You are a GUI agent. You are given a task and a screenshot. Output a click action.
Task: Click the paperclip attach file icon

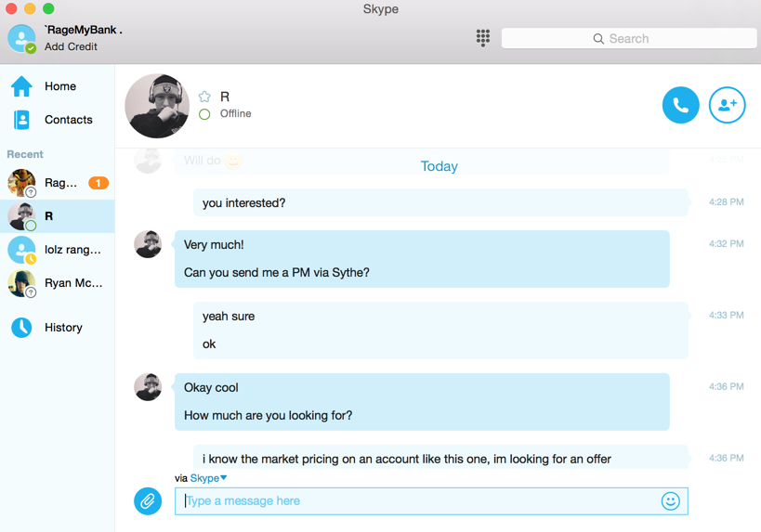(x=148, y=500)
